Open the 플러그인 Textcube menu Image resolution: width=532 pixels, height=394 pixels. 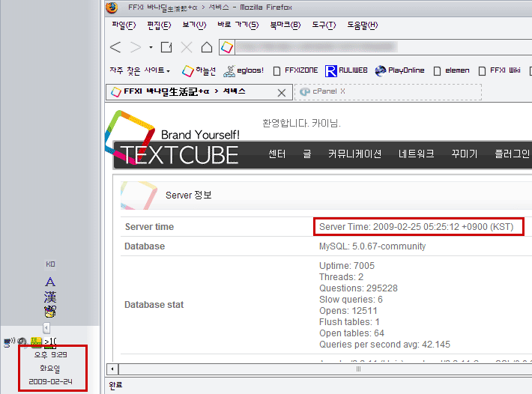pyautogui.click(x=512, y=154)
